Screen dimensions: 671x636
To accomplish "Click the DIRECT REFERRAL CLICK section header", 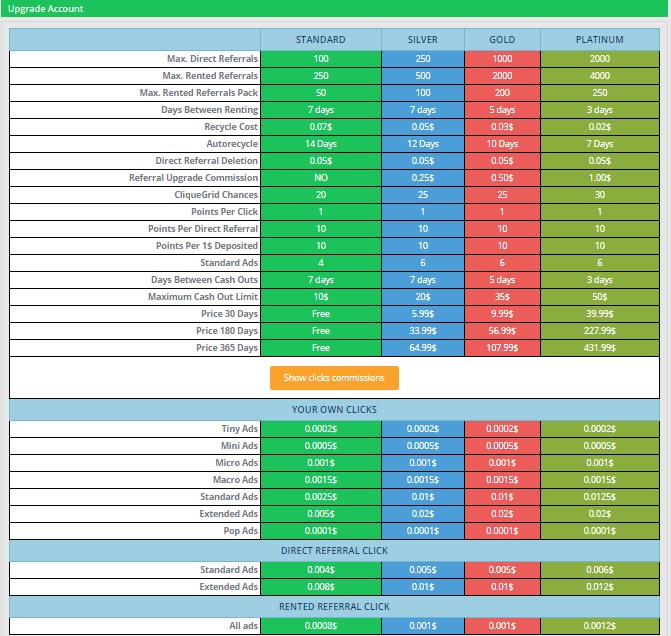I will (x=334, y=551).
